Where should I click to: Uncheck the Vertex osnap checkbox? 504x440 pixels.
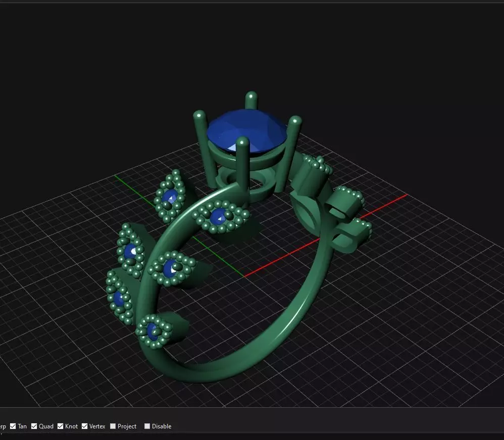84,426
